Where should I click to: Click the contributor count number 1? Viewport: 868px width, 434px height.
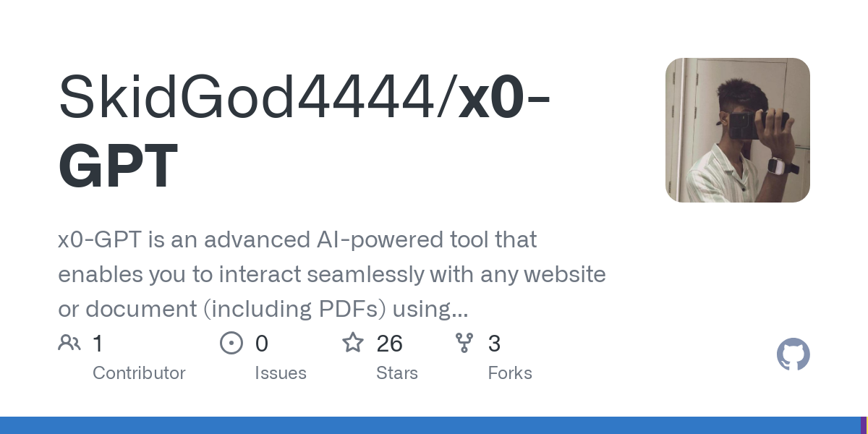98,344
